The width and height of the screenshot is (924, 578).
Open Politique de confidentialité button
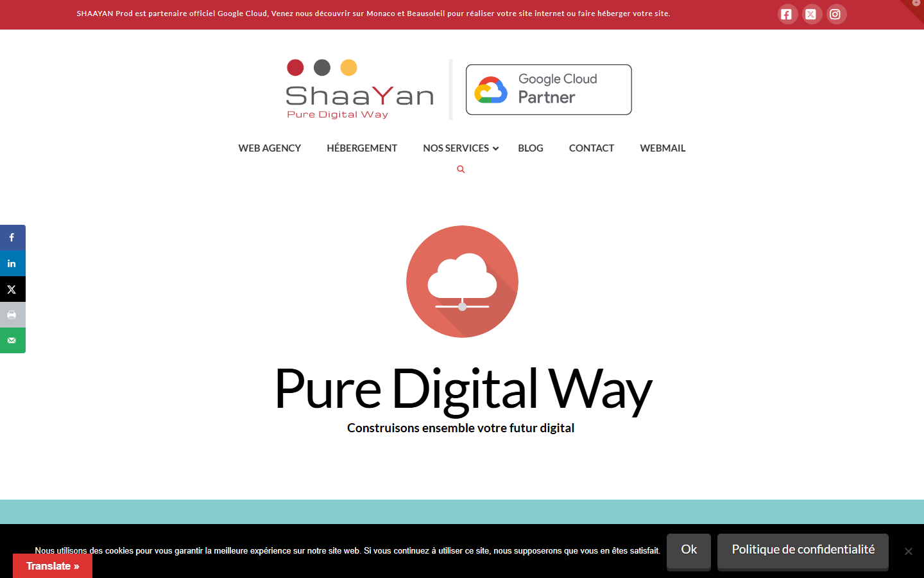[x=803, y=551]
